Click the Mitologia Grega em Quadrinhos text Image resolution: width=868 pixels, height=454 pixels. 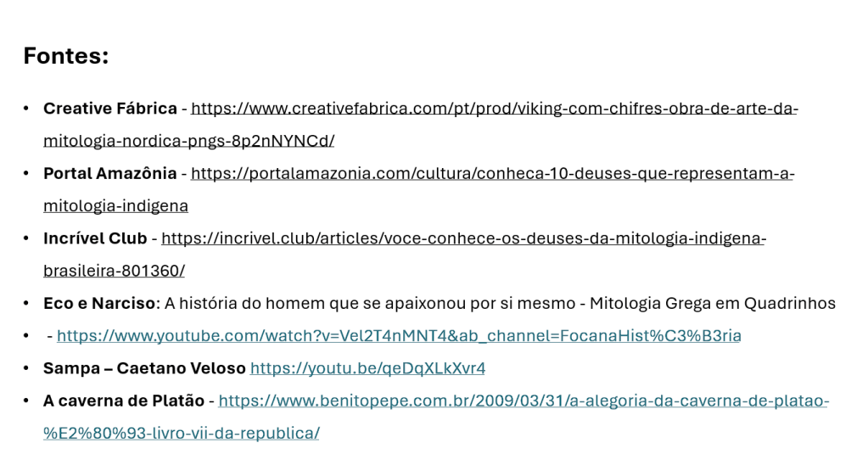(713, 304)
